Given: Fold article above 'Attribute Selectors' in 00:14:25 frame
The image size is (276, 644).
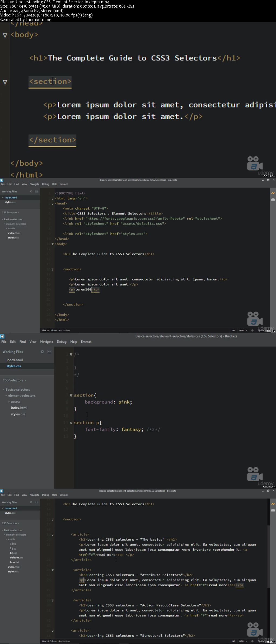Looking at the screenshot, I should click(53, 570).
